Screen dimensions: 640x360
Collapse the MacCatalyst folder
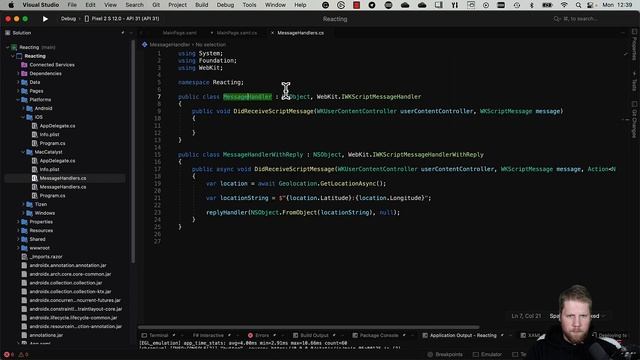point(23,152)
